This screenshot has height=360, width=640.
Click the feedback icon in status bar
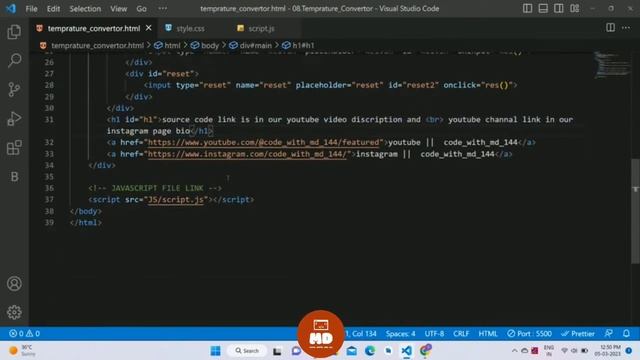[609, 333]
